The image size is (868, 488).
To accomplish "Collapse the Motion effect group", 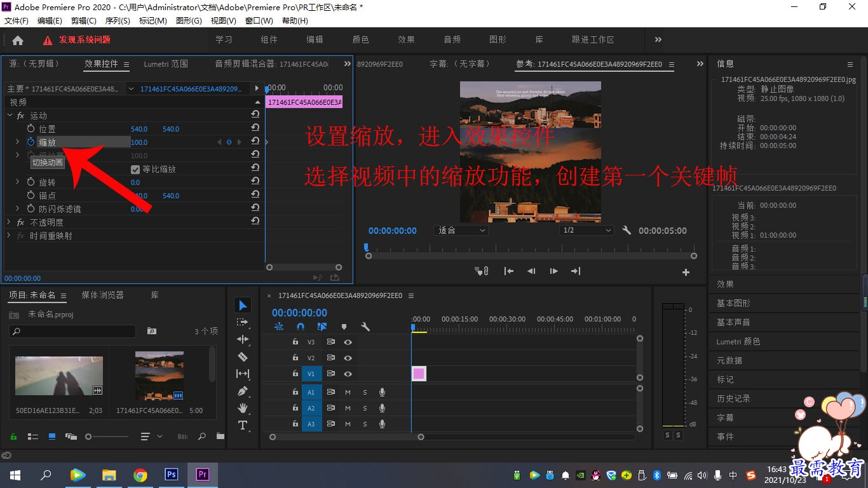I will 10,116.
